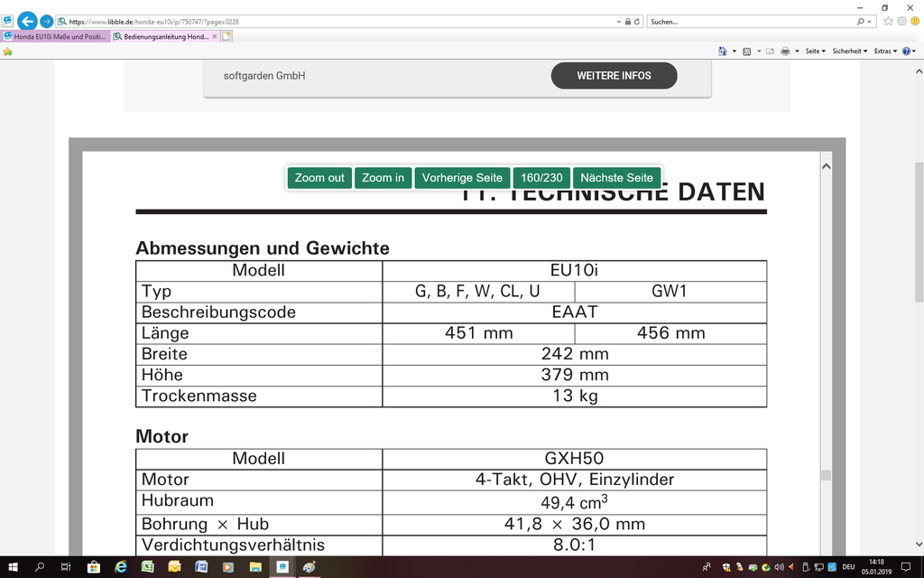Refresh the page in address bar

pos(637,22)
